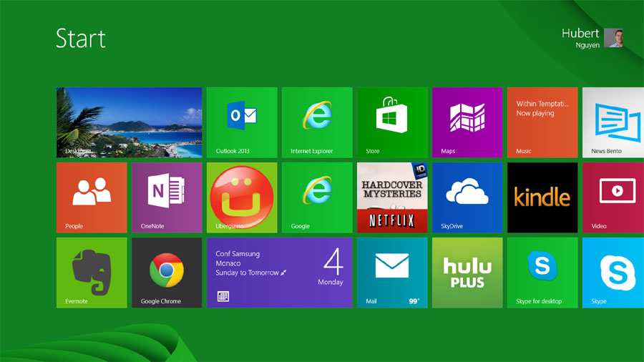Open Skype for desktop tile

(x=542, y=273)
